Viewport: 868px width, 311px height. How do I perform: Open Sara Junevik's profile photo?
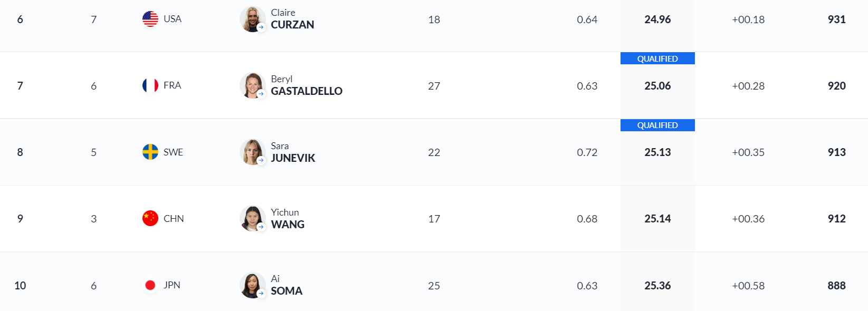tap(252, 152)
